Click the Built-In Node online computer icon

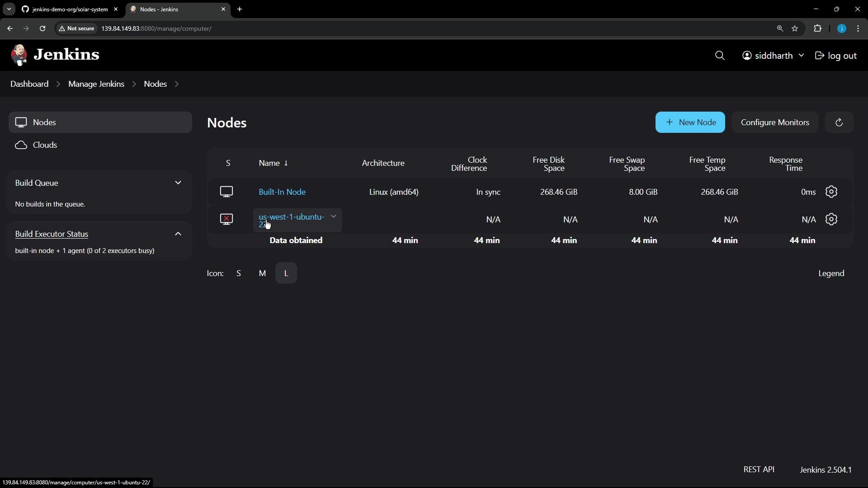tap(226, 192)
